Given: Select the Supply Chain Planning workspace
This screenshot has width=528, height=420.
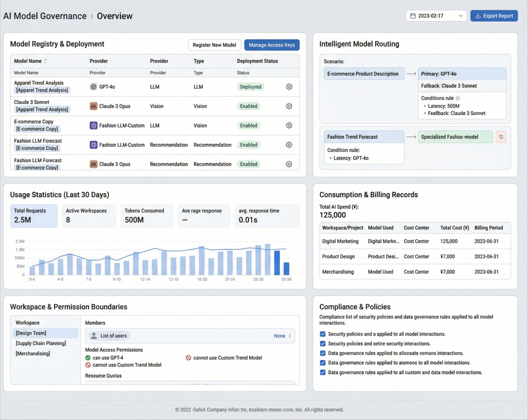Looking at the screenshot, I should tap(41, 343).
